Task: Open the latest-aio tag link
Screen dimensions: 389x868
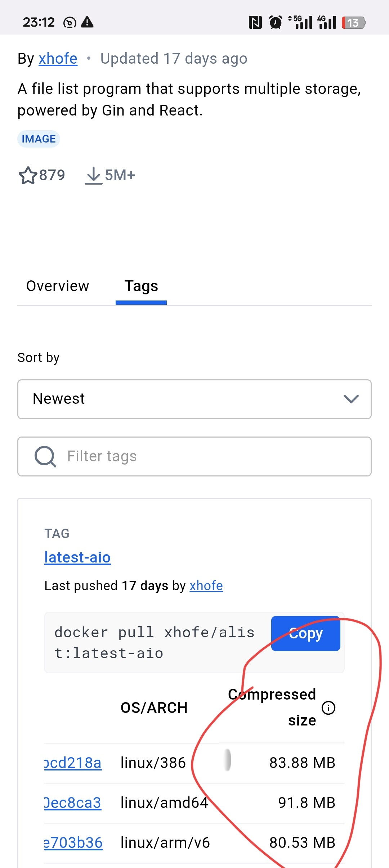Action: point(77,557)
